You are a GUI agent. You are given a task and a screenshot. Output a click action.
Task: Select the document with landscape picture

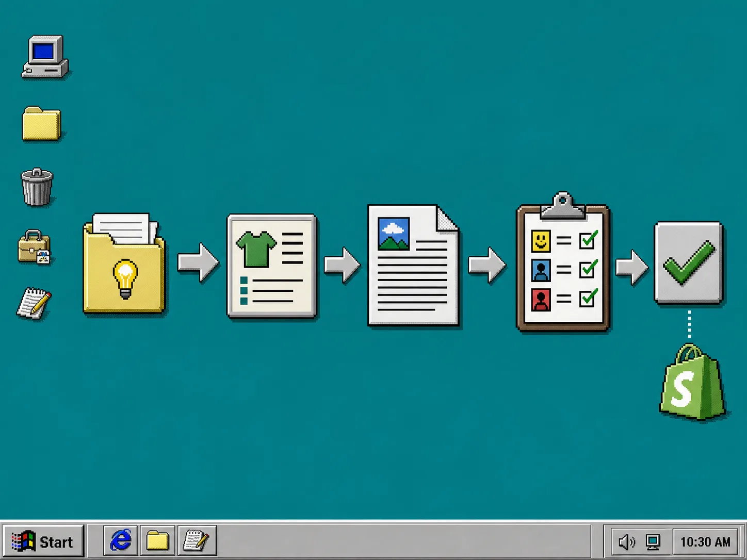click(x=413, y=266)
